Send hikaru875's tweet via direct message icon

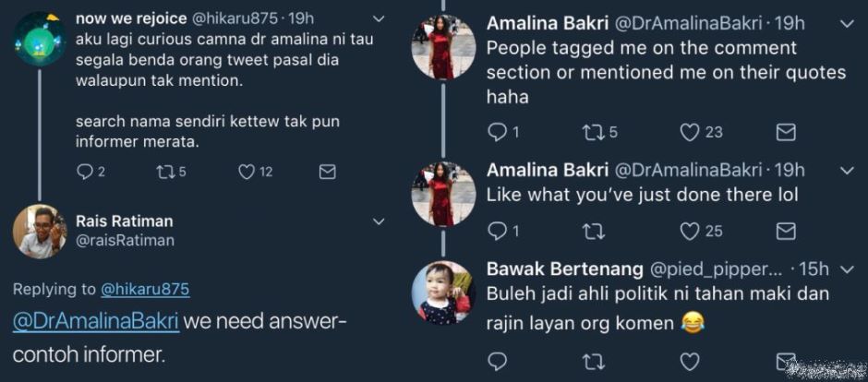327,172
